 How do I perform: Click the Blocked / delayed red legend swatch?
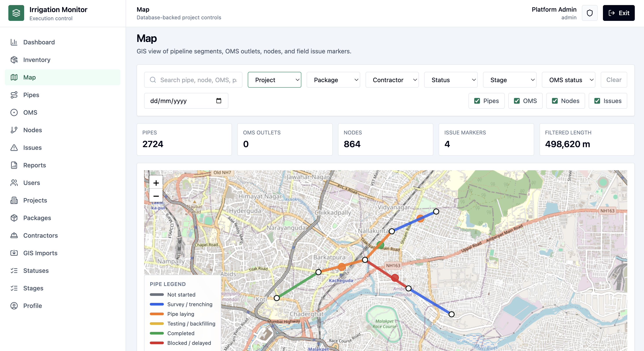pyautogui.click(x=157, y=343)
